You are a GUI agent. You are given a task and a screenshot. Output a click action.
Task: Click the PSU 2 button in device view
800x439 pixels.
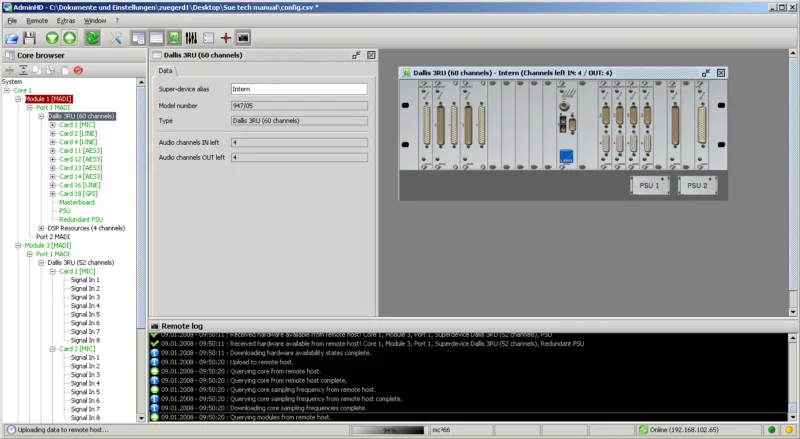coord(697,185)
